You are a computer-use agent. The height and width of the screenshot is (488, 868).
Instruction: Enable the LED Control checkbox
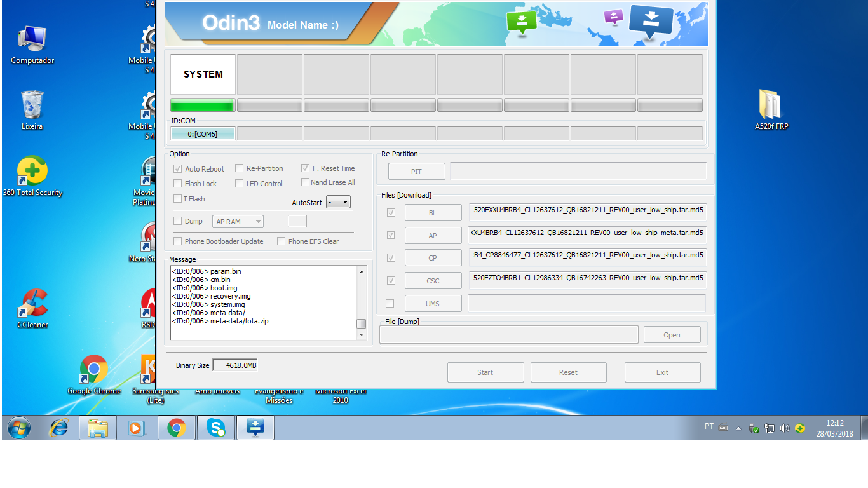[x=239, y=184]
